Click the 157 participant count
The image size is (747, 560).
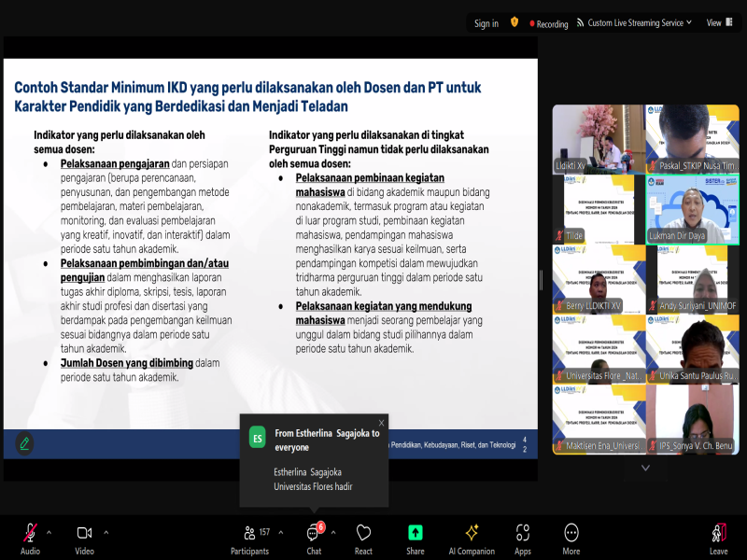click(x=264, y=532)
